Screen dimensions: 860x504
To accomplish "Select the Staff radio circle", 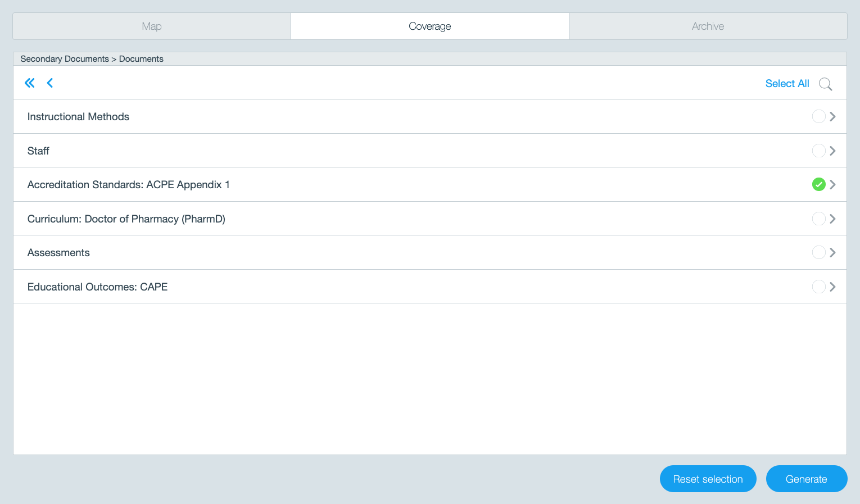I will [818, 151].
